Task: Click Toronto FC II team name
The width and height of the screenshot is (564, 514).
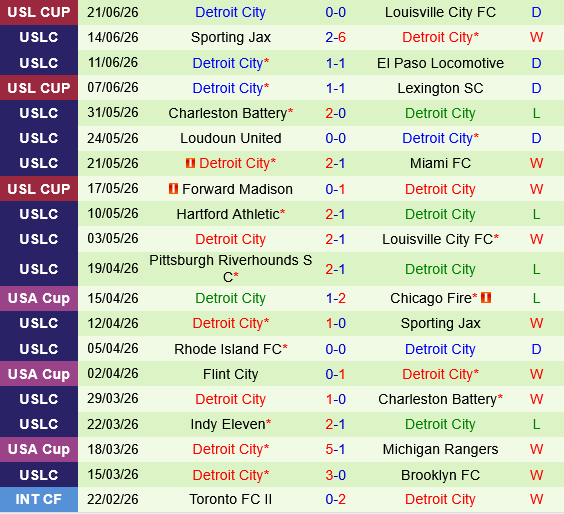Action: coord(231,499)
